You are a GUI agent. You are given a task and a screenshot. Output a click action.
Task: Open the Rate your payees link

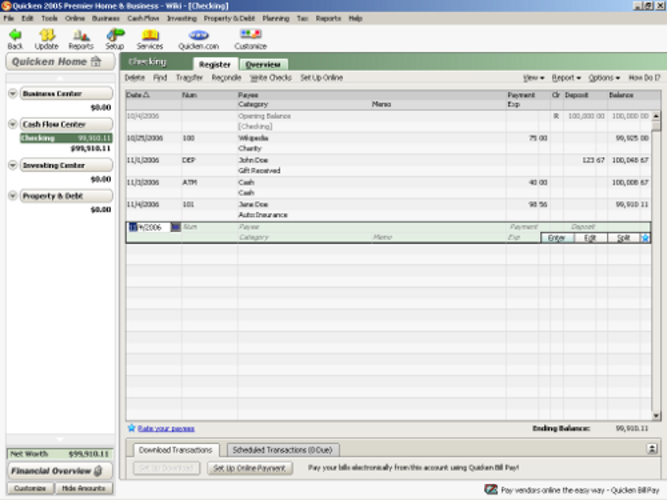(166, 429)
